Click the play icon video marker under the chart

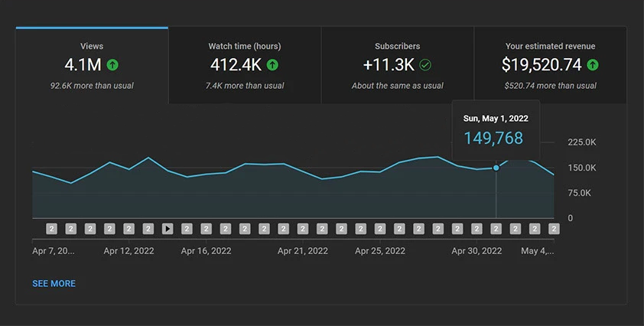168,229
